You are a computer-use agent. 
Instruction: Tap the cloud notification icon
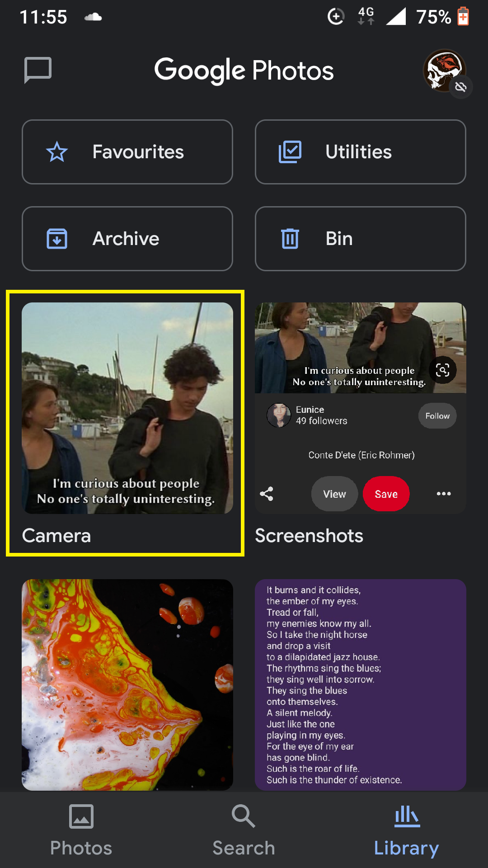[x=93, y=17]
